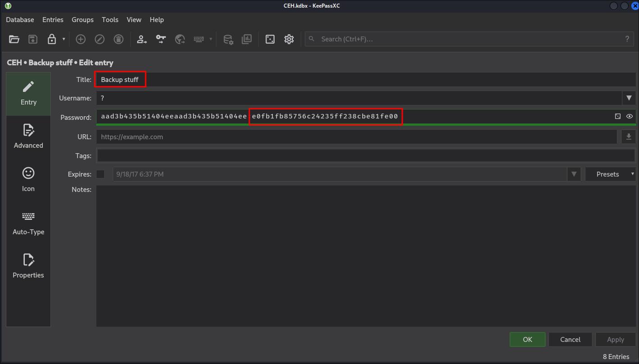Viewport: 639px width, 364px height.
Task: Click the Save database icon
Action: click(33, 39)
